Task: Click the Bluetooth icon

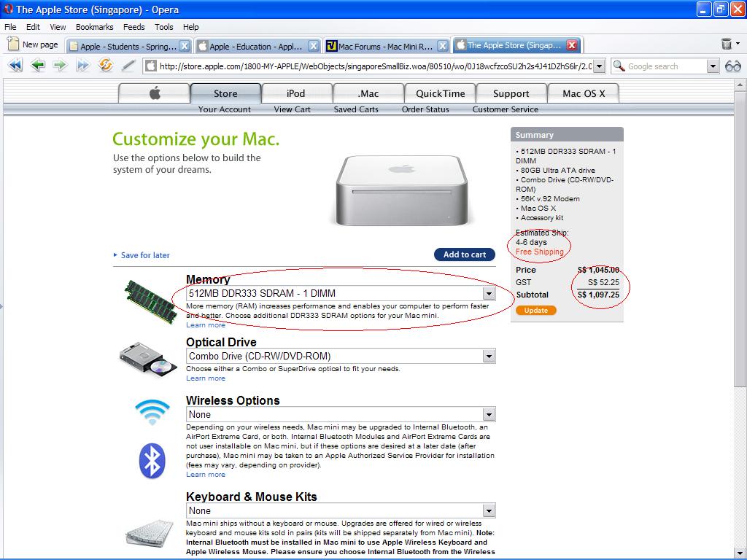Action: point(152,461)
